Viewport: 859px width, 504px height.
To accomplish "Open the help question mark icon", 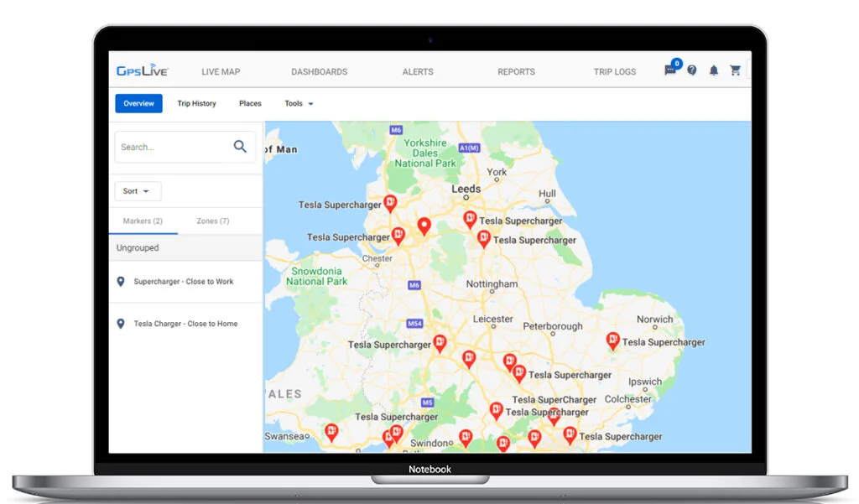I will click(692, 70).
